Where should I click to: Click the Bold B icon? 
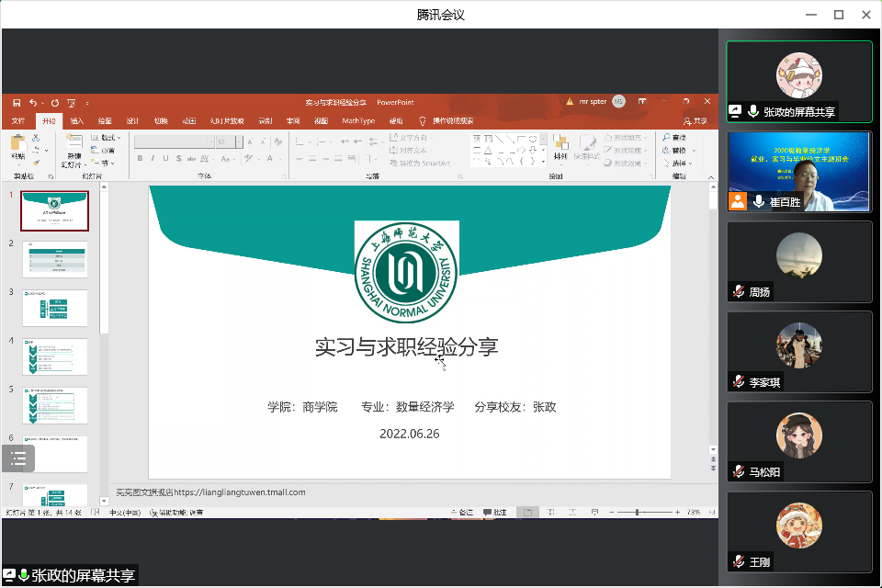pos(140,159)
